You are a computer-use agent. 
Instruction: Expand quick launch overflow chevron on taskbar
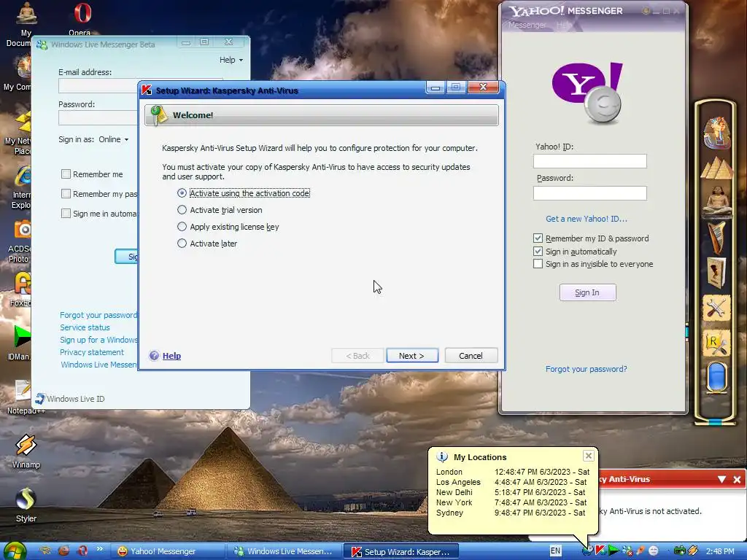click(x=99, y=549)
